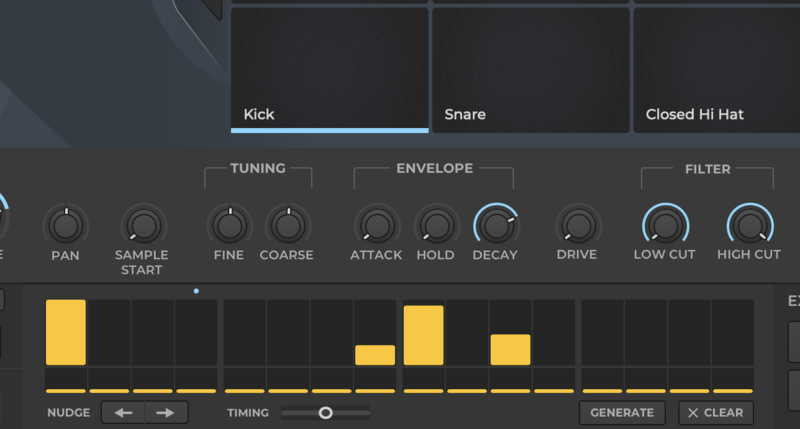Click the Decay envelope knob

point(495,224)
